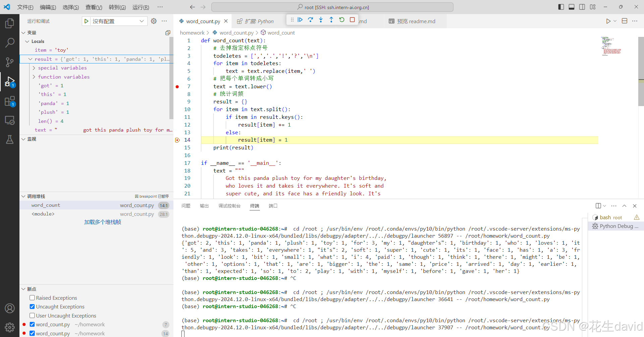
Task: Click the editor vertical scrollbar
Action: [x=641, y=71]
